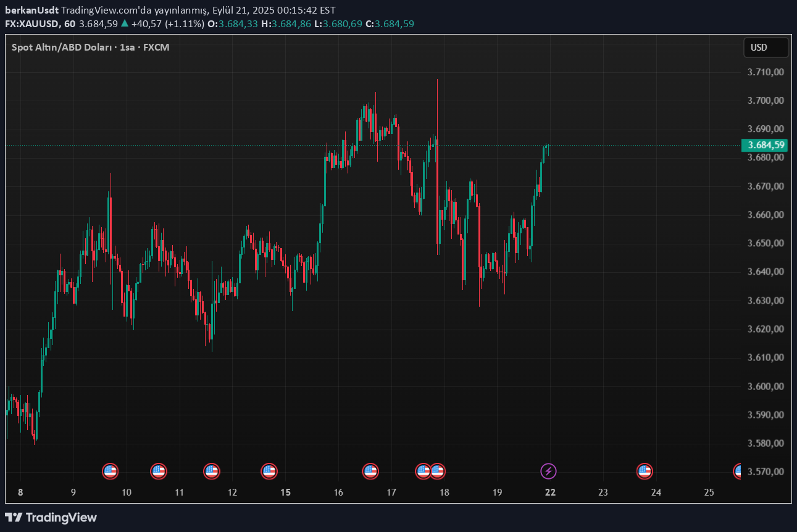Open the berkanUsdt author profile name
This screenshot has width=797, height=532.
(31, 10)
